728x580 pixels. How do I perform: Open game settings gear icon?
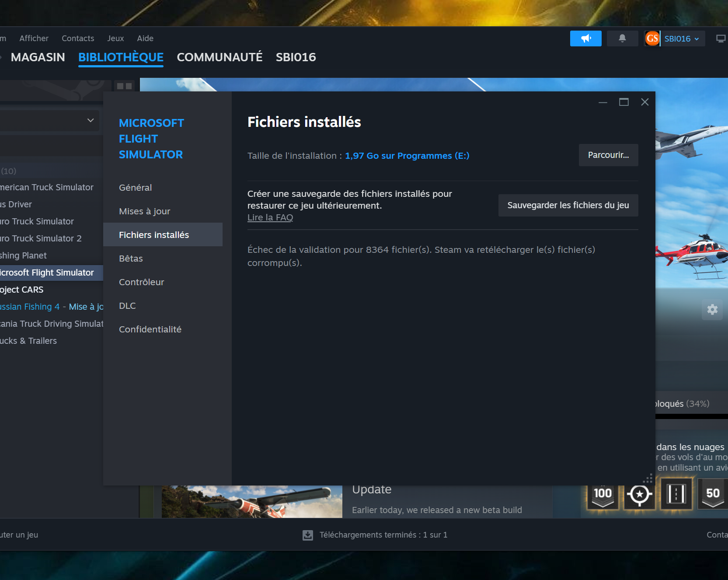click(x=712, y=310)
